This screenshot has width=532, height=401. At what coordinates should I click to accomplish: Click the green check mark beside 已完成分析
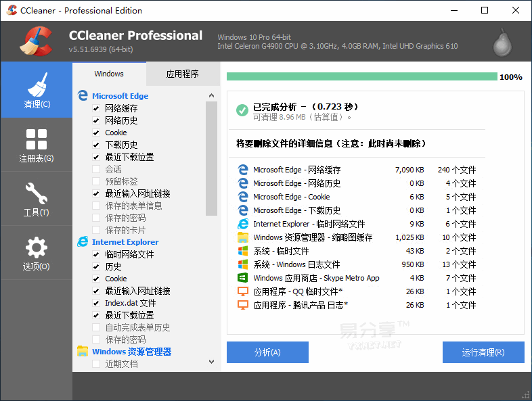pos(242,110)
